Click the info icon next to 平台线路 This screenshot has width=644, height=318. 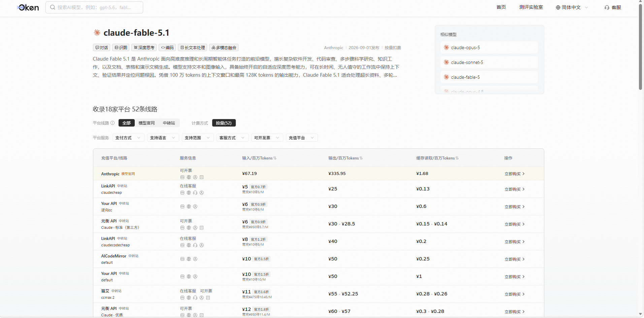[x=112, y=123]
